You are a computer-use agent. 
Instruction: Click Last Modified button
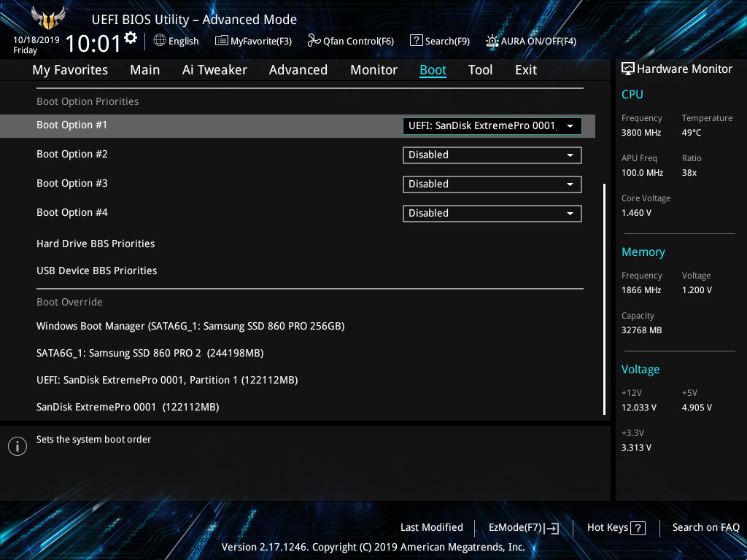(x=432, y=527)
